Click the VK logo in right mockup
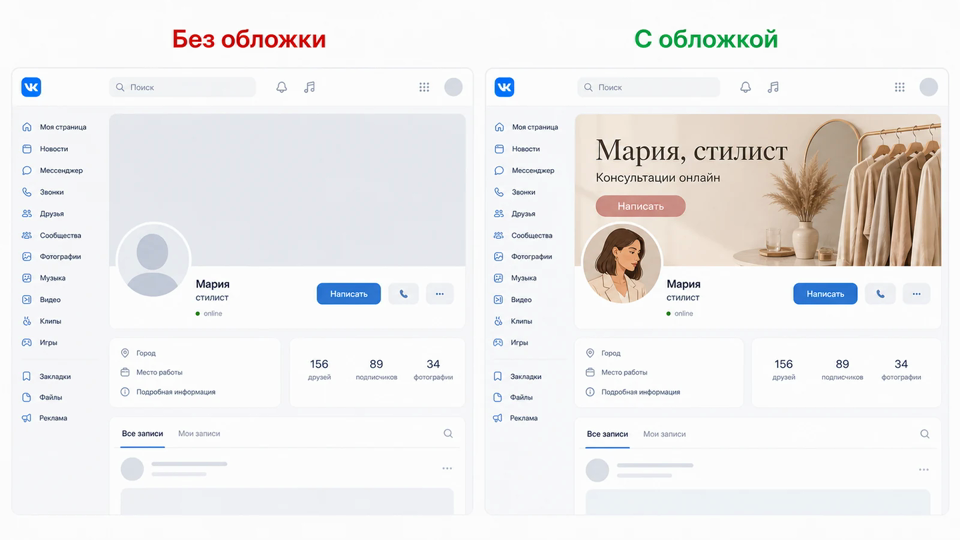Screen dimensions: 960x540 [x=504, y=87]
